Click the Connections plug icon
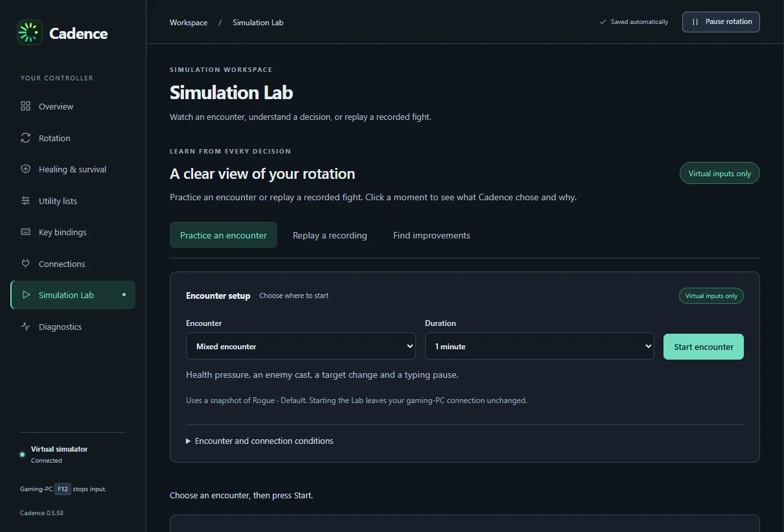This screenshot has width=784, height=532. (x=26, y=264)
